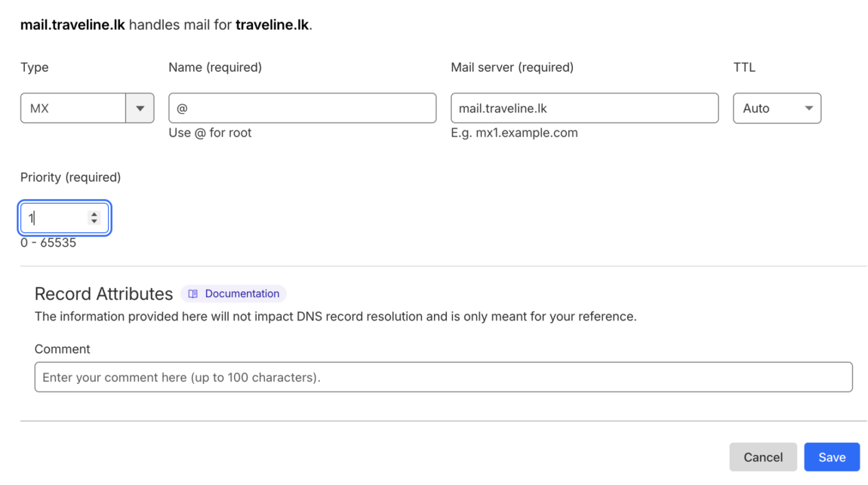Click the 'Name (required)' label
Image resolution: width=868 pixels, height=485 pixels.
[x=215, y=67]
